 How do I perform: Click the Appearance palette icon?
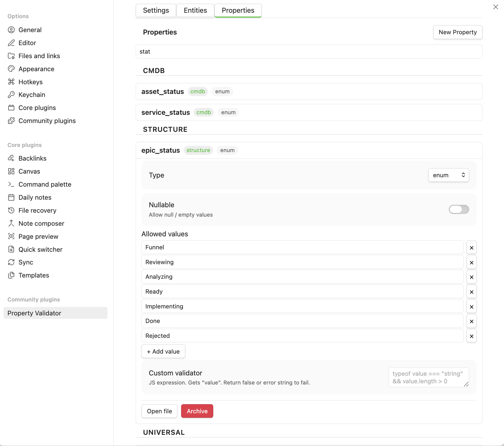(11, 69)
